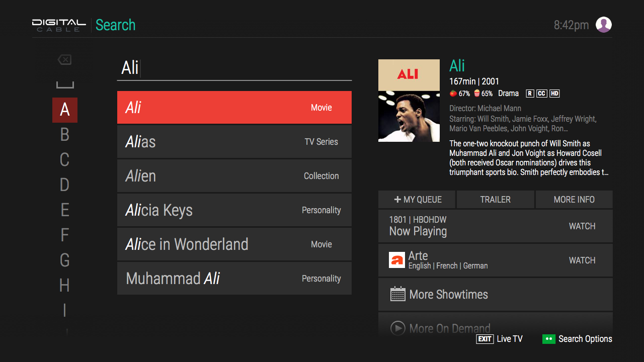The image size is (644, 362).
Task: Select the Alien Collection result
Action: click(x=234, y=176)
